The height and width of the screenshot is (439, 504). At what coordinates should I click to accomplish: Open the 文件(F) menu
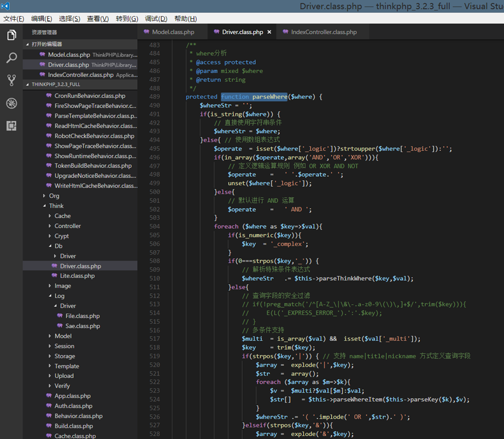click(14, 19)
